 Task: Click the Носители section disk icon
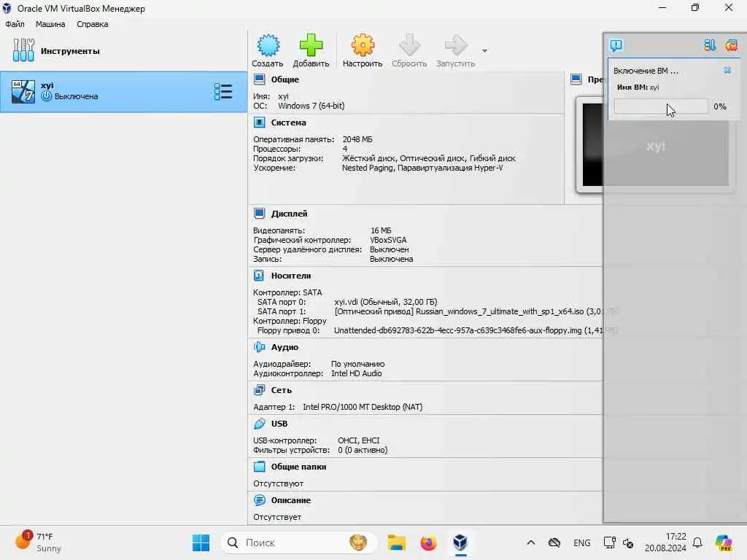click(x=259, y=275)
